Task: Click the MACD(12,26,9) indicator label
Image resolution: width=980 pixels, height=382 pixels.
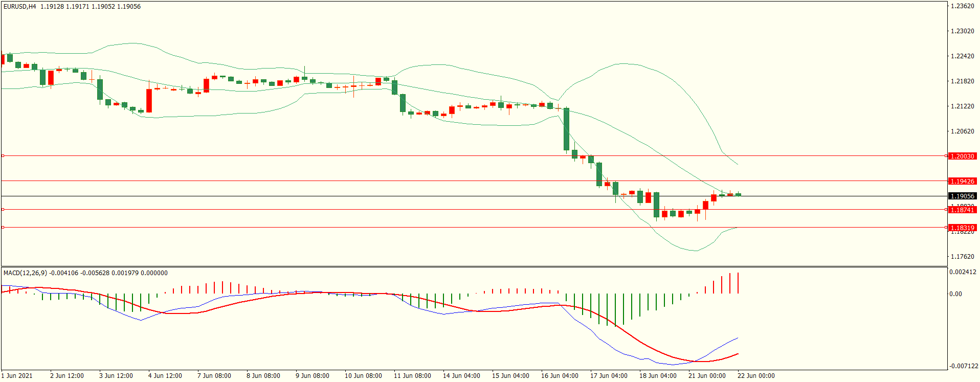Action: tap(25, 273)
